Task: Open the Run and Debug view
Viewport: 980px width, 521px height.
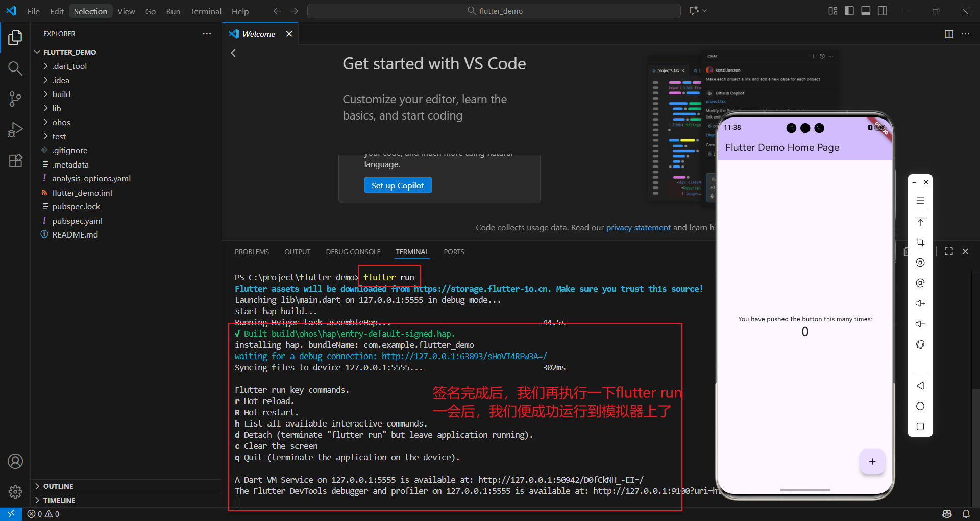Action: 15,130
